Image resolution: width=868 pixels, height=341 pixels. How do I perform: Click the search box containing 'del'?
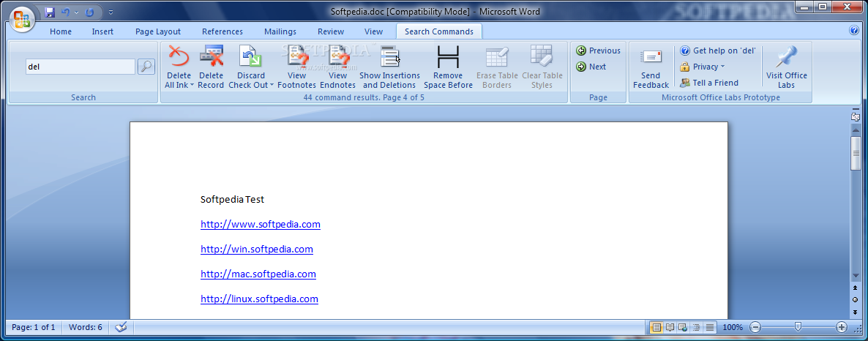pos(81,67)
